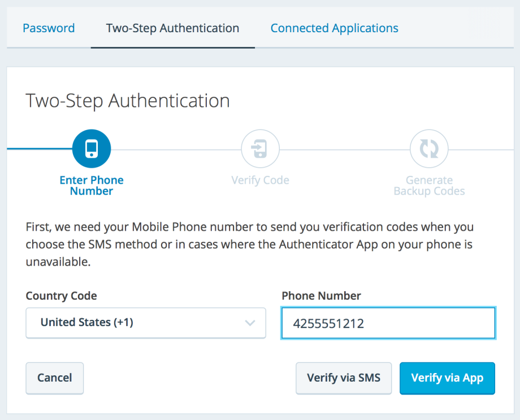Click the Country Code field label

pyautogui.click(x=61, y=296)
